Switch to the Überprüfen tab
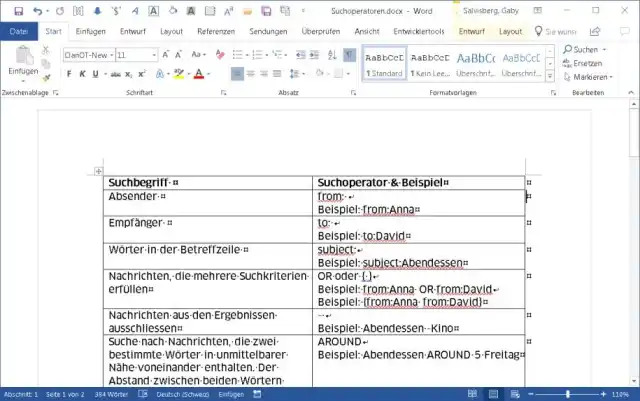Screen dimensions: 640x401 click(320, 31)
